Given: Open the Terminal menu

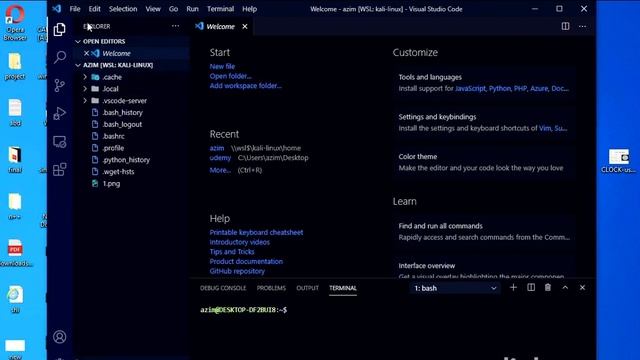Looking at the screenshot, I should tap(220, 9).
